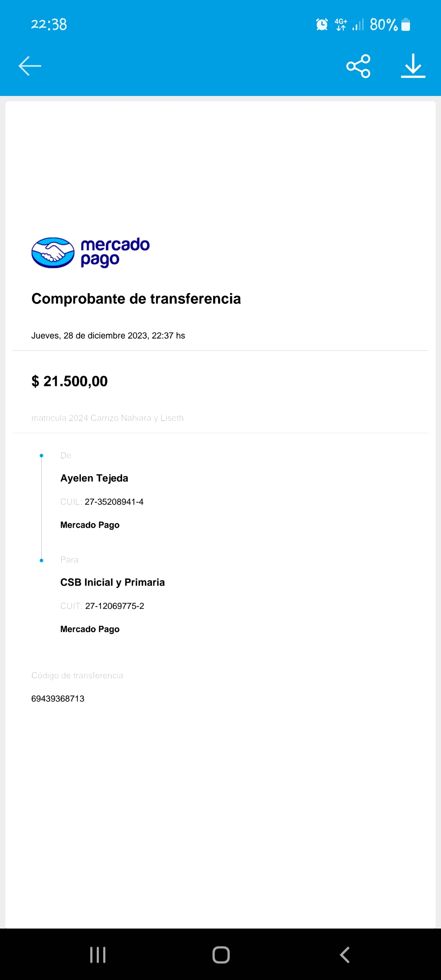The width and height of the screenshot is (441, 980).
Task: Tap the Comprobante de transferencia title
Action: pyautogui.click(x=136, y=298)
